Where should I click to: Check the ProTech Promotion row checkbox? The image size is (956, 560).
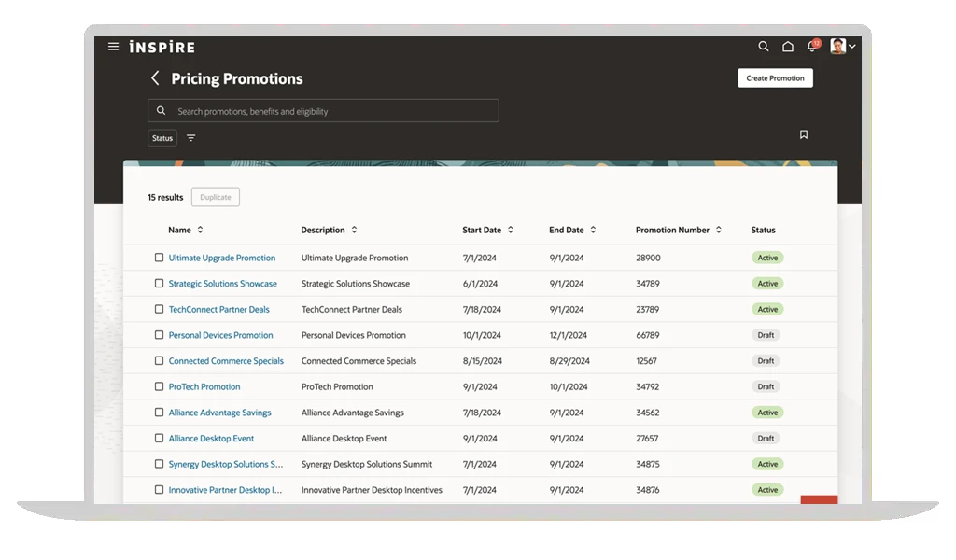159,386
